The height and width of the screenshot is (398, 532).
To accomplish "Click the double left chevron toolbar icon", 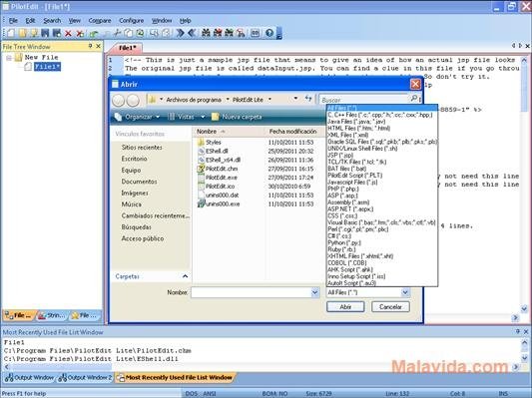I will 192,33.
